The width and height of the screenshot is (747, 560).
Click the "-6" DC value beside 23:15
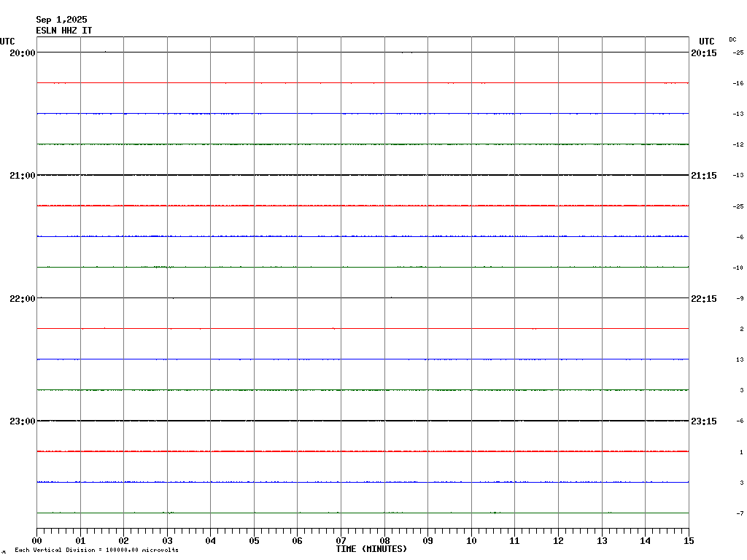click(740, 421)
